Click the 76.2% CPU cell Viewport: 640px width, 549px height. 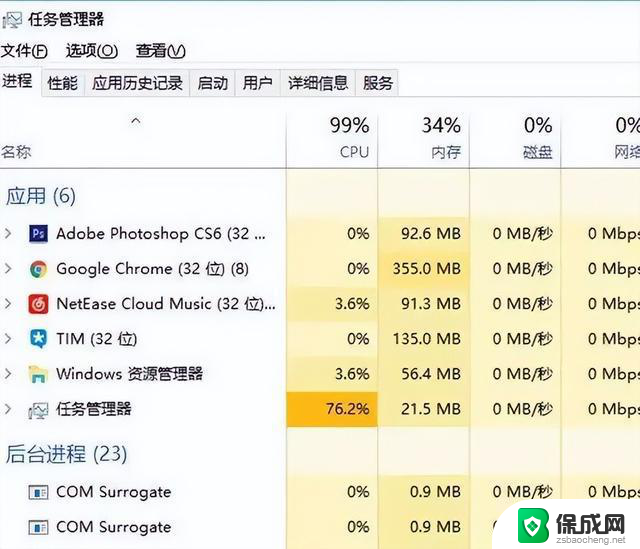pos(332,409)
